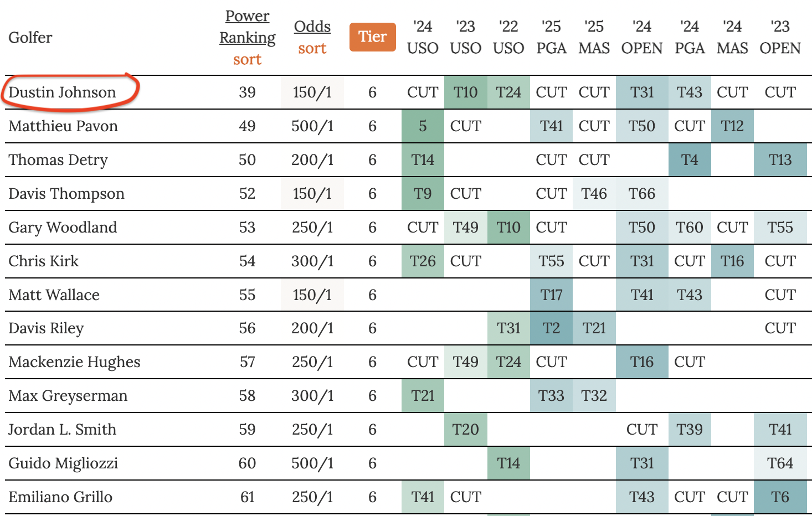Click the '24 USO column header
The width and height of the screenshot is (812, 516).
click(423, 37)
